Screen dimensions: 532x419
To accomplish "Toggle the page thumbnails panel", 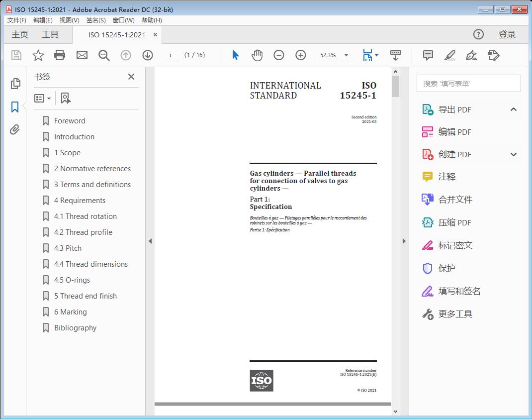I will point(15,84).
